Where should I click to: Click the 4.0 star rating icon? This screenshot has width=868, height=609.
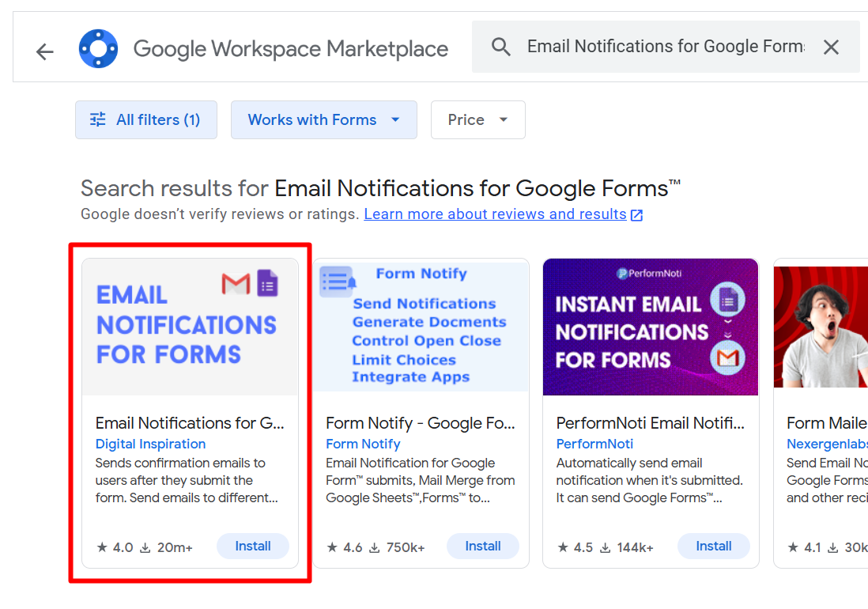102,547
